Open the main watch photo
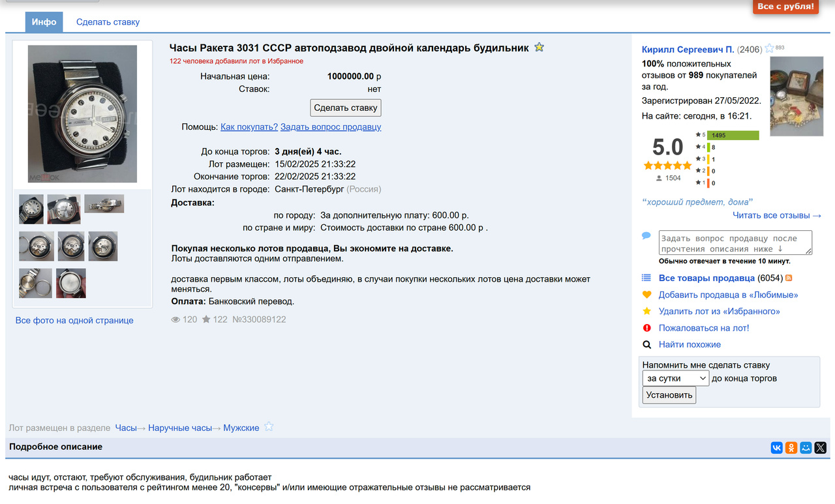835x504 pixels. [82, 113]
